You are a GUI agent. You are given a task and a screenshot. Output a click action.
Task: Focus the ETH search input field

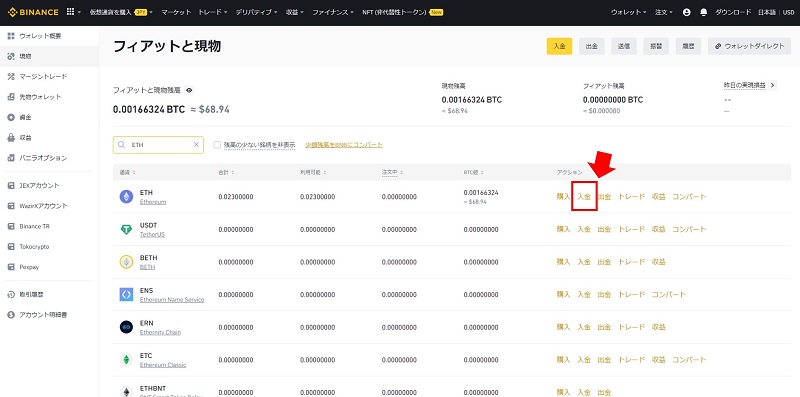click(x=158, y=145)
